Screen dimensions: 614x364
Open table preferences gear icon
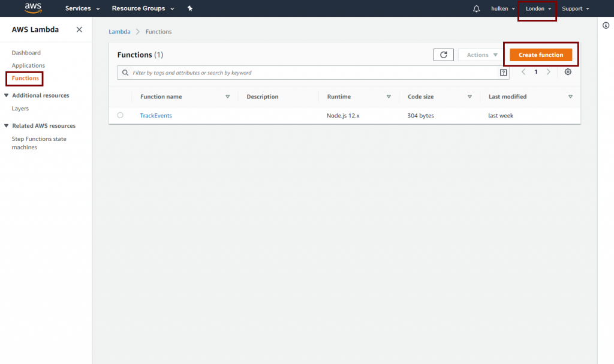coord(568,72)
